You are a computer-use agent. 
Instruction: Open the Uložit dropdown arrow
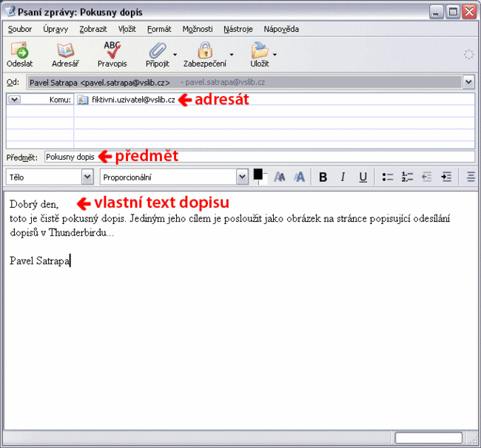(275, 55)
